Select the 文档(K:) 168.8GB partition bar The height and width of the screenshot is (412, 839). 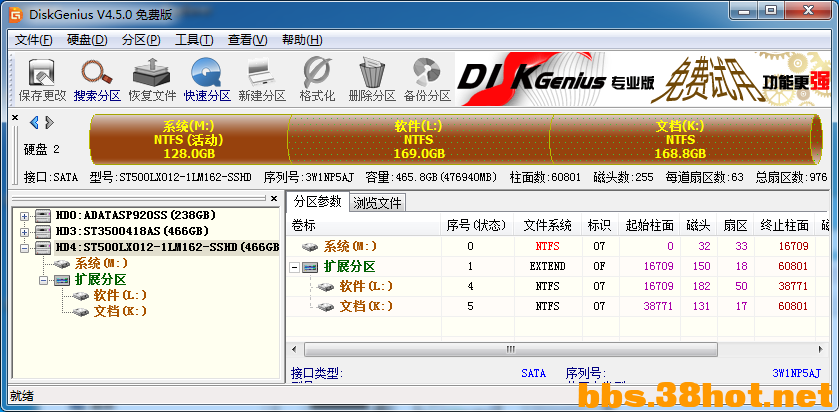(x=681, y=139)
